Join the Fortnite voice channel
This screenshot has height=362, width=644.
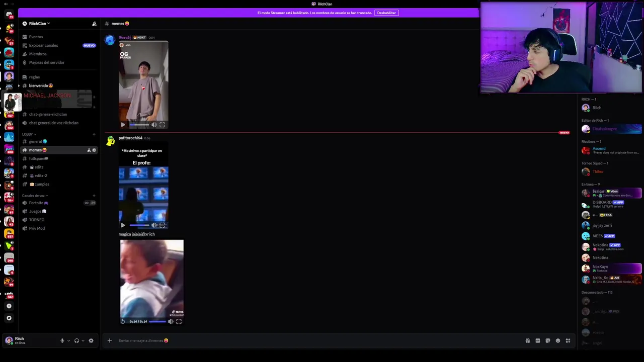click(x=38, y=203)
